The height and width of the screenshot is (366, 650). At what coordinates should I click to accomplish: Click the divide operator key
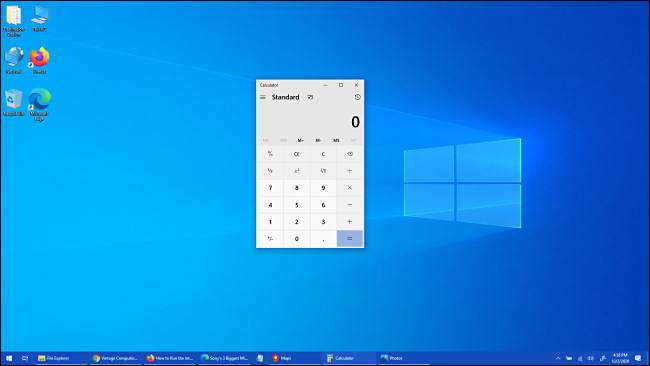pos(350,171)
